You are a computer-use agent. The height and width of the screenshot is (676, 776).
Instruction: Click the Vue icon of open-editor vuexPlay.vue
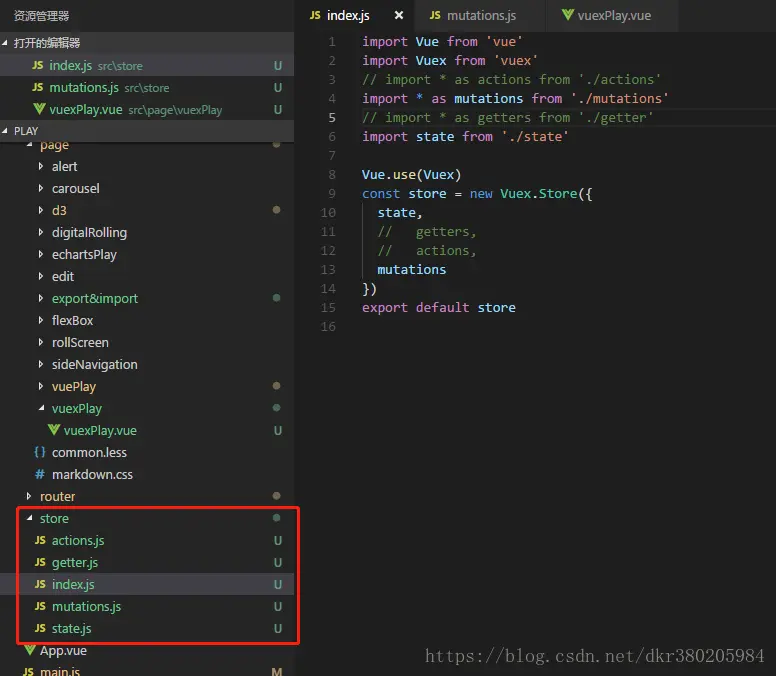pyautogui.click(x=39, y=109)
